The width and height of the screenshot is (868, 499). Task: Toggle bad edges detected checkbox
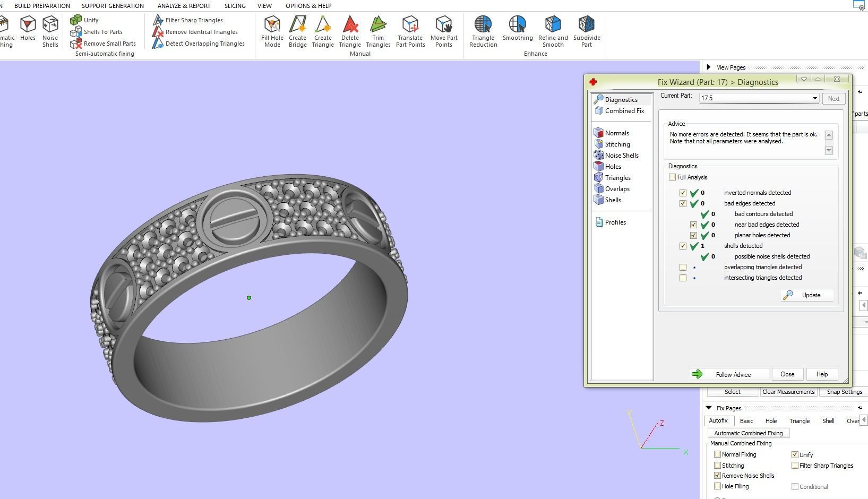point(683,203)
